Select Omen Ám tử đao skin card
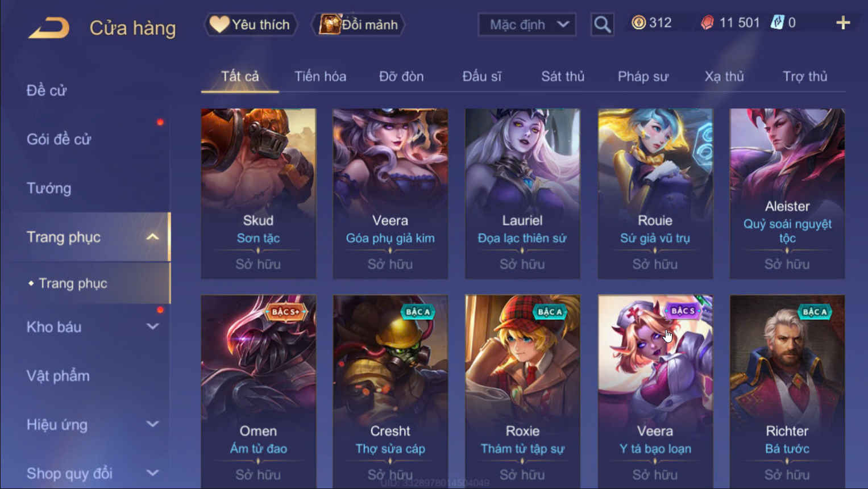 (x=258, y=391)
